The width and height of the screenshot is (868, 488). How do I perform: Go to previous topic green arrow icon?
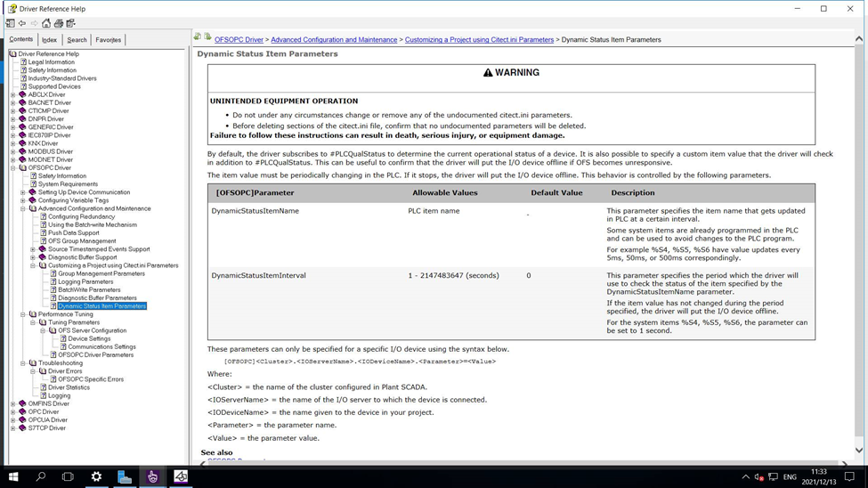coord(198,37)
